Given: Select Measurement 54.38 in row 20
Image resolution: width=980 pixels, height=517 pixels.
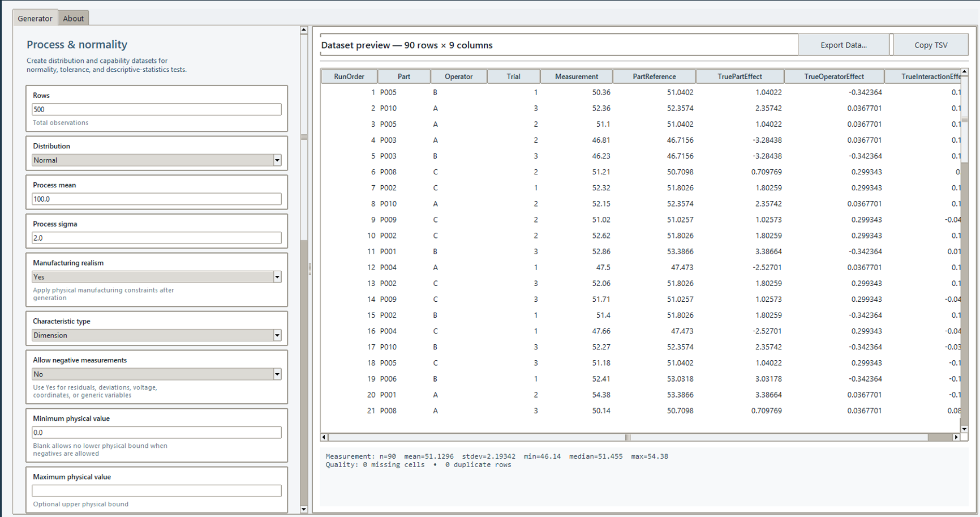Looking at the screenshot, I should click(x=601, y=395).
